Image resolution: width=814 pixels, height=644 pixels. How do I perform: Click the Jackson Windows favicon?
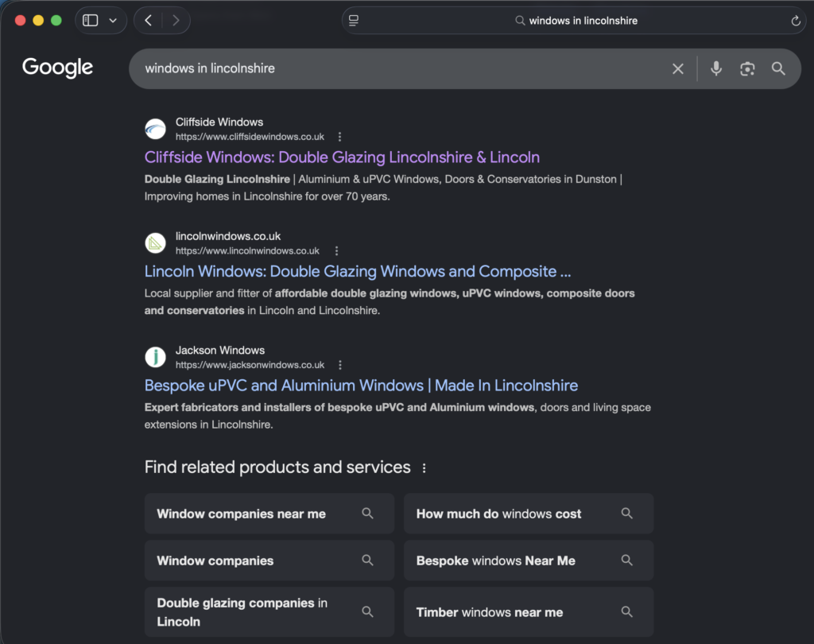155,357
